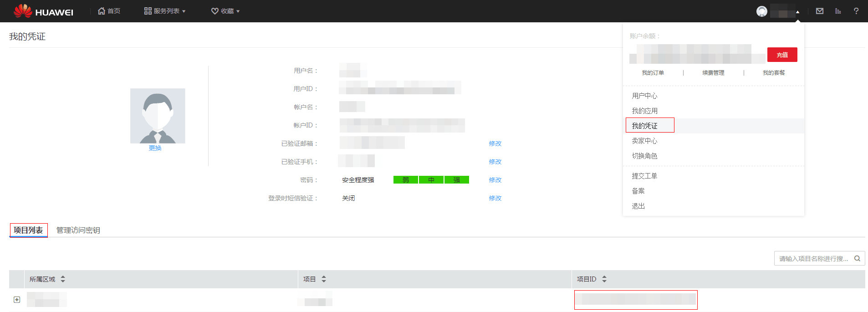Open the help question mark icon

[x=856, y=11]
